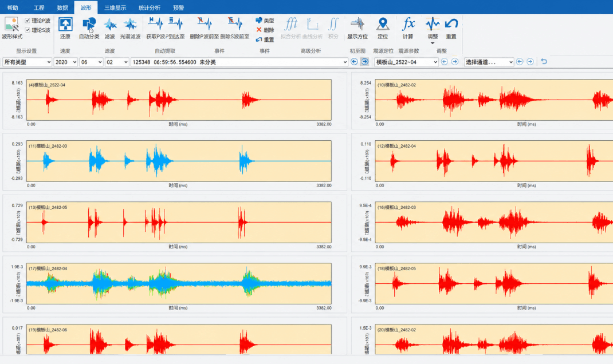Open the 波形样式 waveform style tool
The image size is (613, 364).
click(11, 28)
